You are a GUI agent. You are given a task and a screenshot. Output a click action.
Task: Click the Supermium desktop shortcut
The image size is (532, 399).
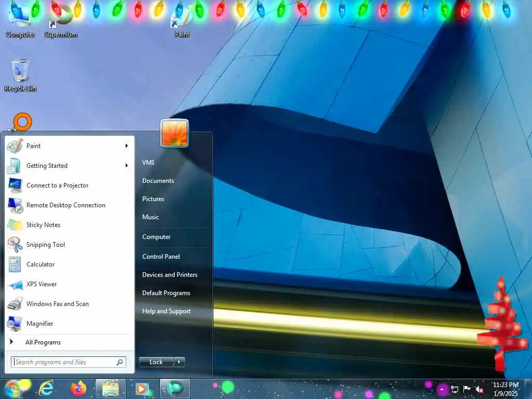[x=61, y=21]
